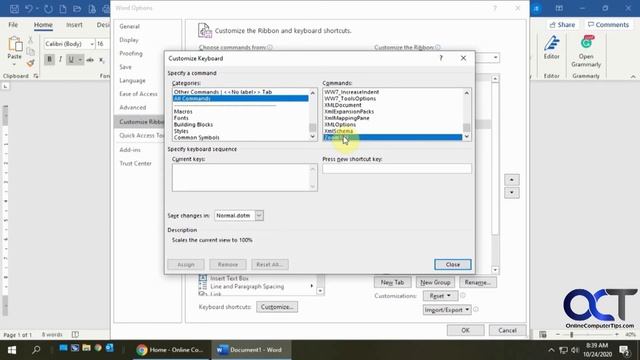Open the Save changes in Normal.dotm dropdown
The image size is (640, 360).
click(x=259, y=215)
